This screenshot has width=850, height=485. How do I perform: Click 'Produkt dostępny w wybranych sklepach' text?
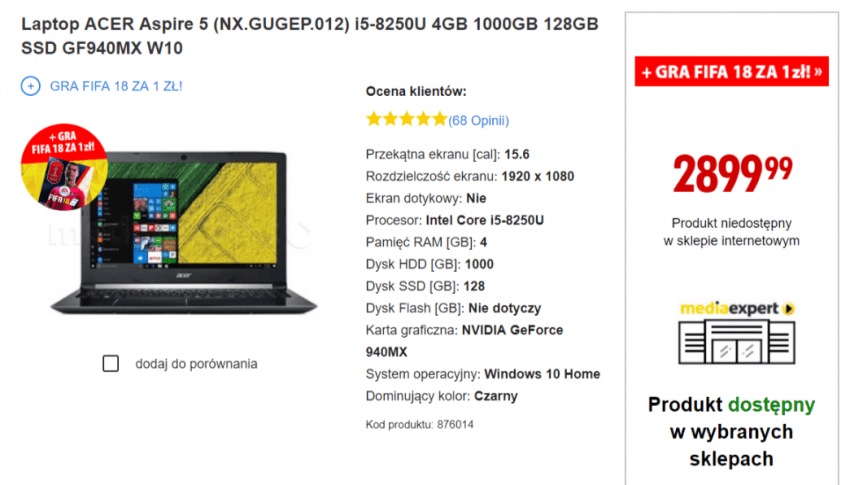[731, 431]
